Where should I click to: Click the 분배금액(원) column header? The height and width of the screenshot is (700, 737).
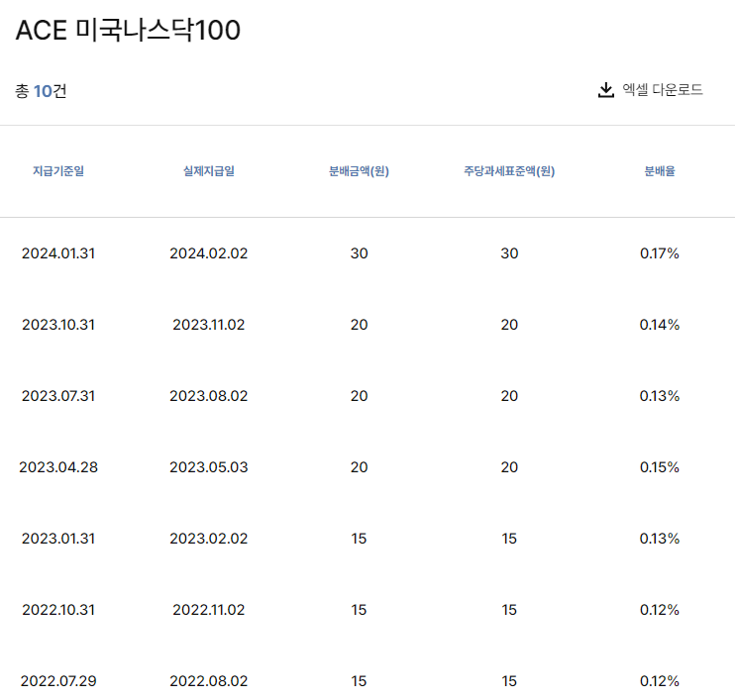pyautogui.click(x=360, y=171)
